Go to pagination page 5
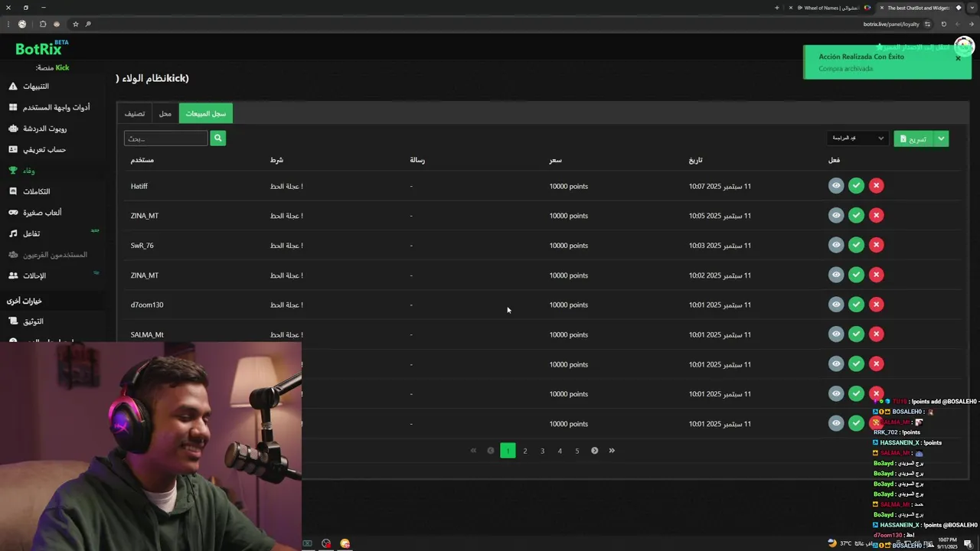980x551 pixels. [x=577, y=451]
